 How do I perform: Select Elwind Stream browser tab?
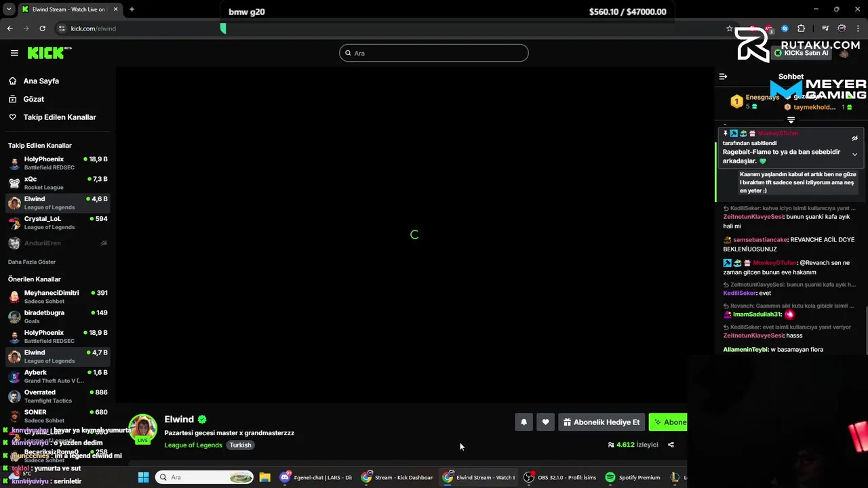point(69,9)
